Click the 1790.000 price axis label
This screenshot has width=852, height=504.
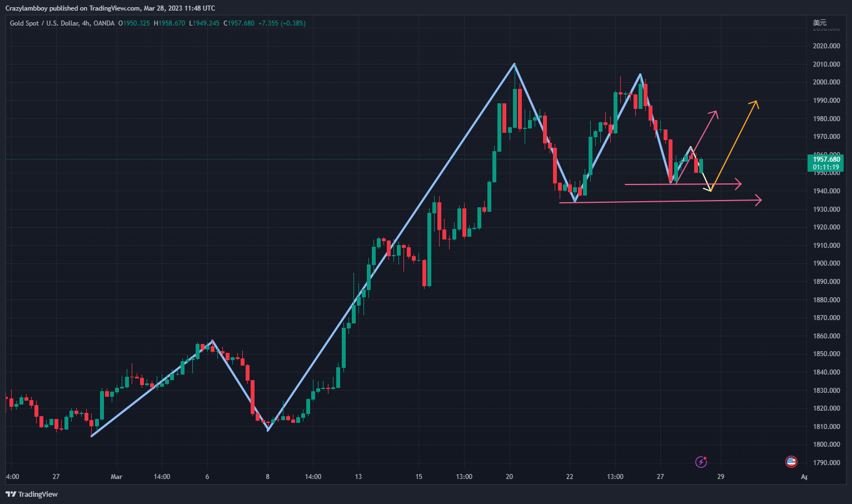(x=826, y=463)
